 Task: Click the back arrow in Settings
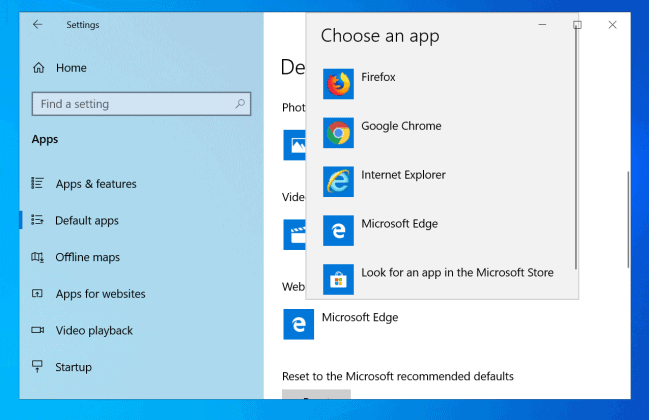[x=38, y=25]
